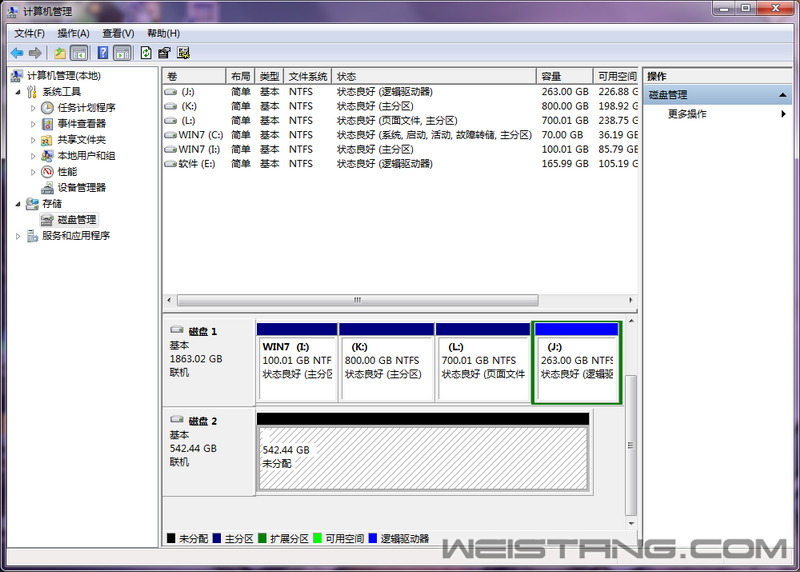Sort by the 卷 column header
800x572 pixels.
point(194,77)
